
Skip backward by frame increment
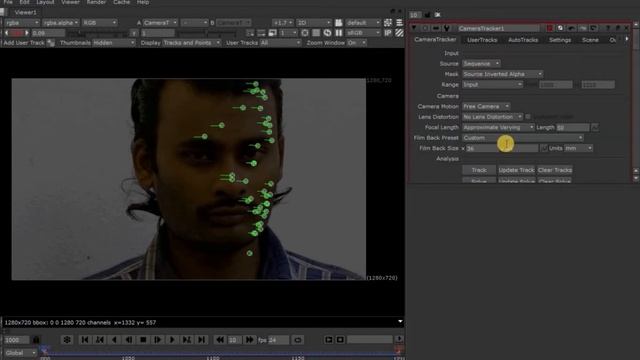click(220, 340)
